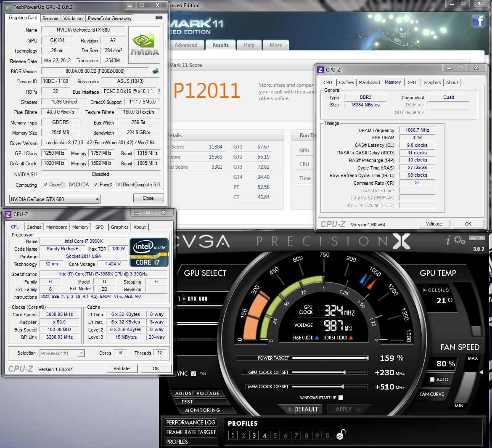
Task: Enable Windows Start Up checkbox
Action: pyautogui.click(x=341, y=398)
